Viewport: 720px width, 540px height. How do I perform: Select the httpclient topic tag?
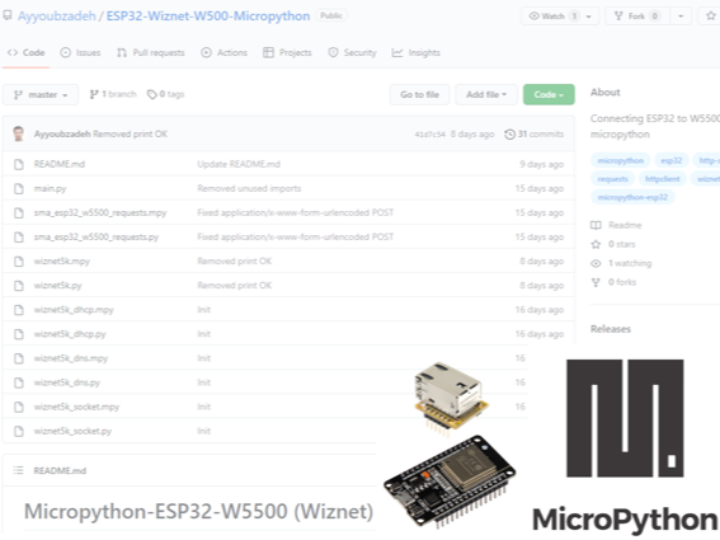(662, 179)
